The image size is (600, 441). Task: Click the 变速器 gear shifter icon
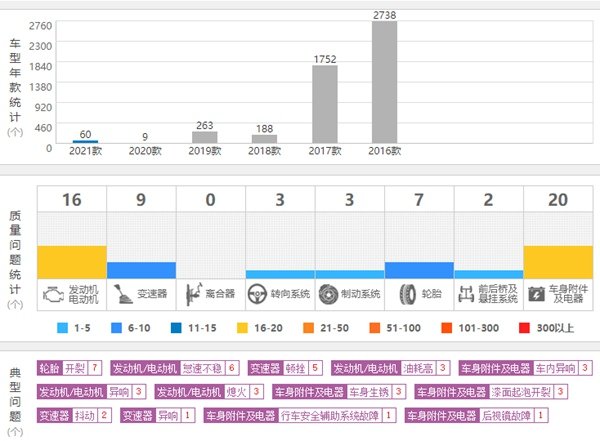click(122, 294)
